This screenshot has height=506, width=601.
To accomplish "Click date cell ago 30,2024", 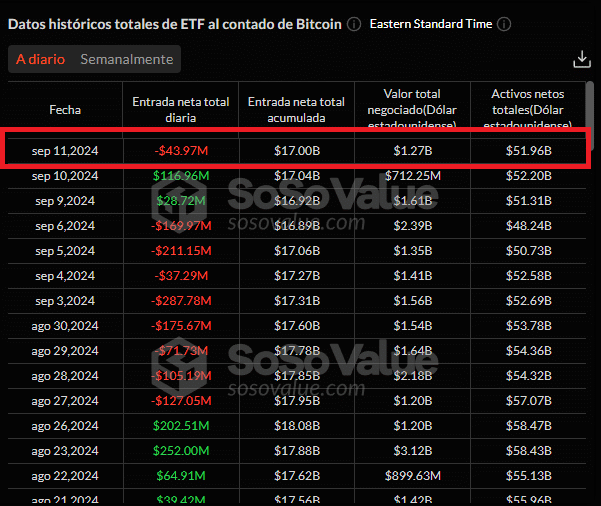I will coord(65,326).
